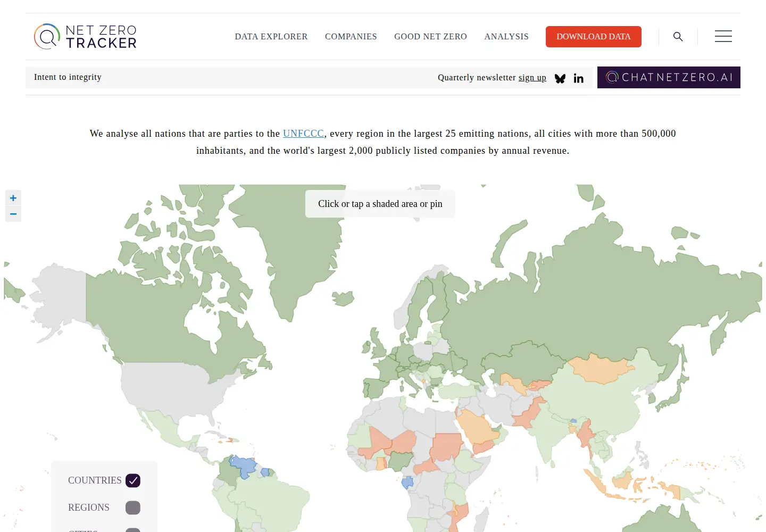This screenshot has height=532, width=766.
Task: Follow the newsletter sign up link
Action: point(532,78)
